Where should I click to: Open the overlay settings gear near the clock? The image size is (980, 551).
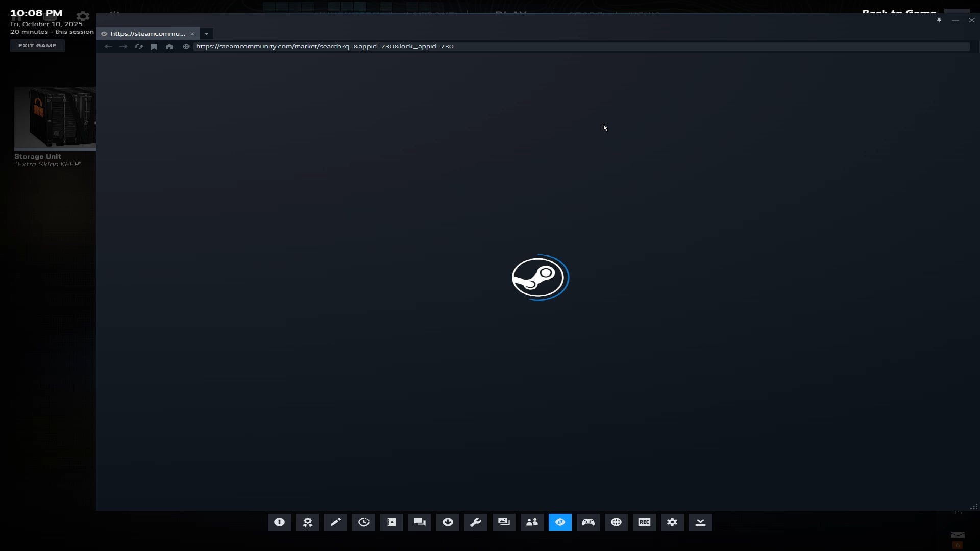[83, 16]
